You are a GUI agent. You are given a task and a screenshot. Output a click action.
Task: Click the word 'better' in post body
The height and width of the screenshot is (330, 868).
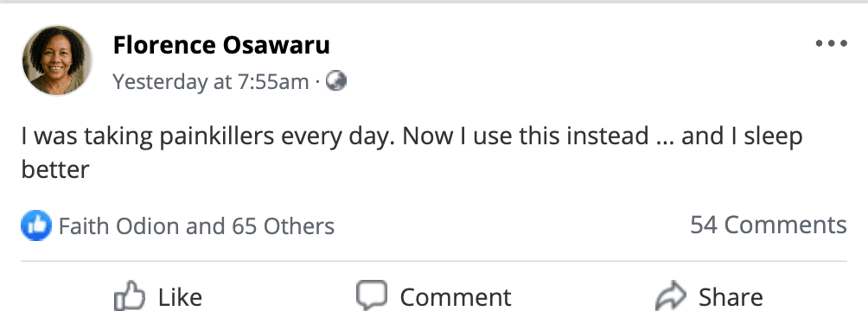pos(55,169)
